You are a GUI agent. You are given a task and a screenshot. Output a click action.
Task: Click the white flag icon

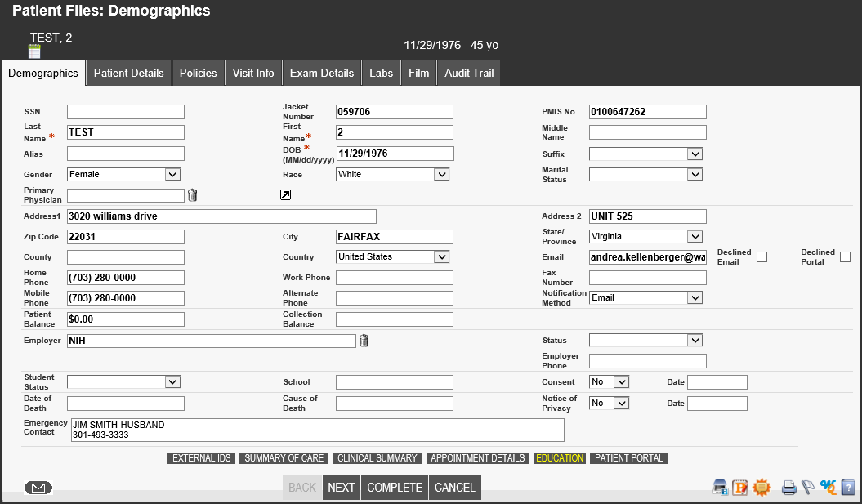(x=808, y=488)
